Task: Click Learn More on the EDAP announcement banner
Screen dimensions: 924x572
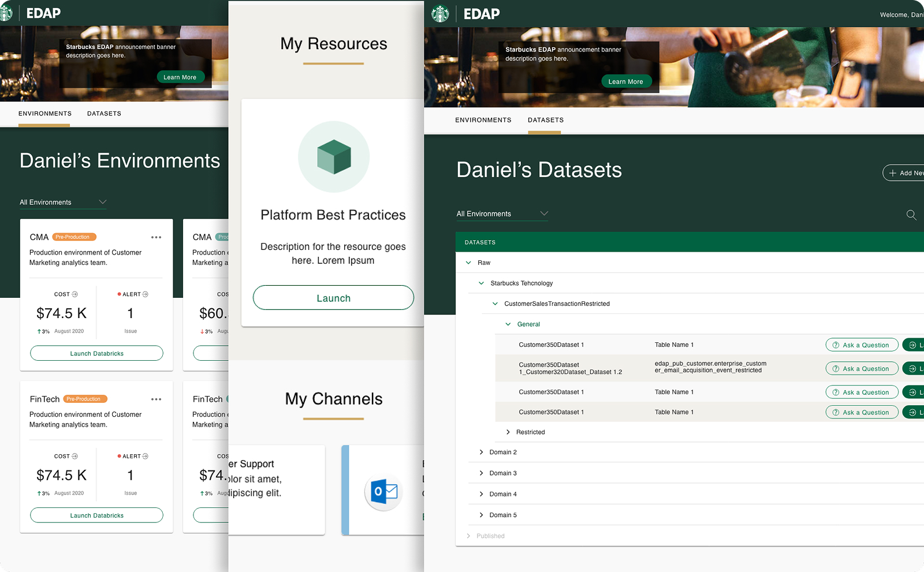Action: coord(627,81)
